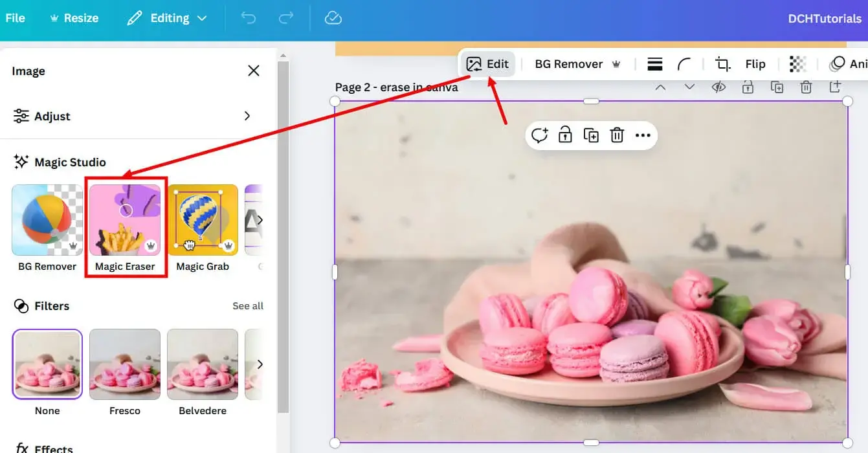The image size is (868, 453).
Task: Open the transparency slider via checkerboard icon
Action: pos(797,63)
